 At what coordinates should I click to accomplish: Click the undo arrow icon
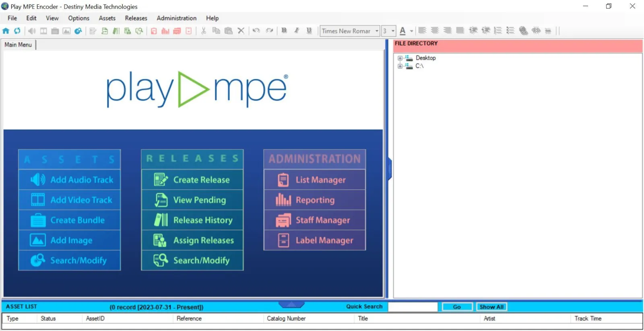click(x=256, y=31)
